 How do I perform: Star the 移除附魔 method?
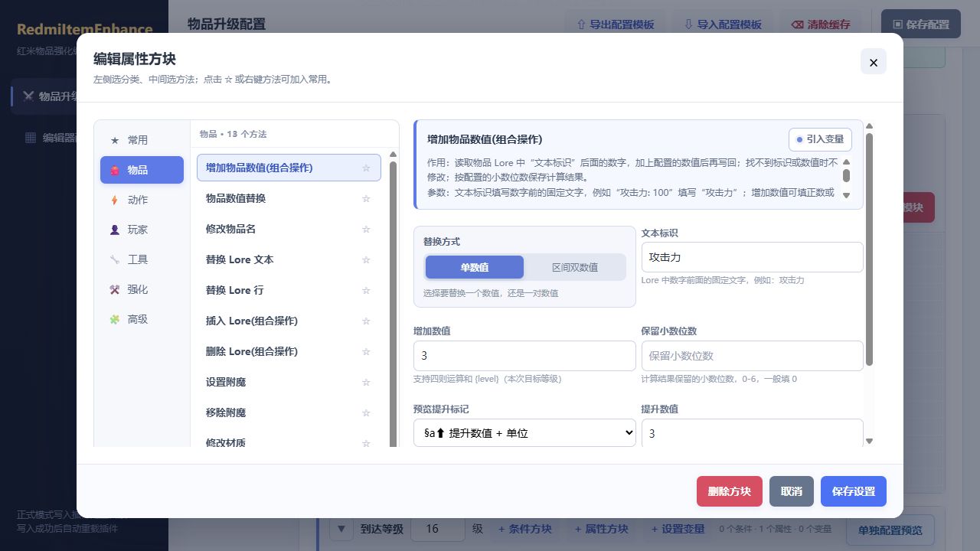pos(366,412)
